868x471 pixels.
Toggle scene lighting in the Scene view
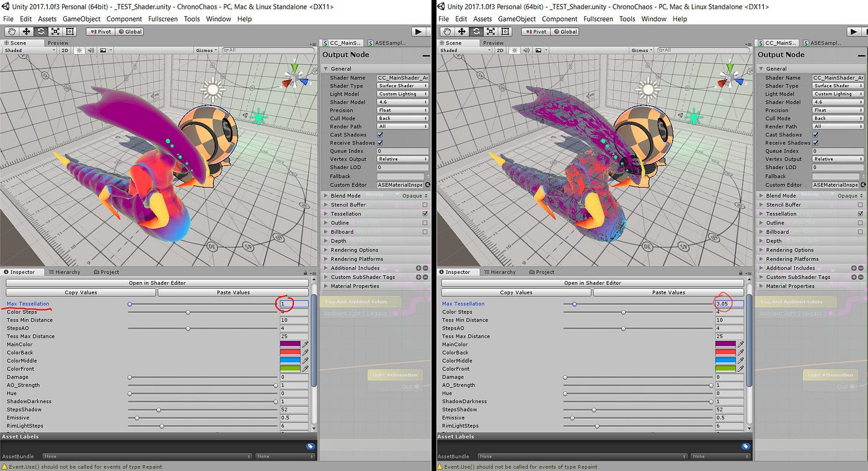tap(79, 50)
